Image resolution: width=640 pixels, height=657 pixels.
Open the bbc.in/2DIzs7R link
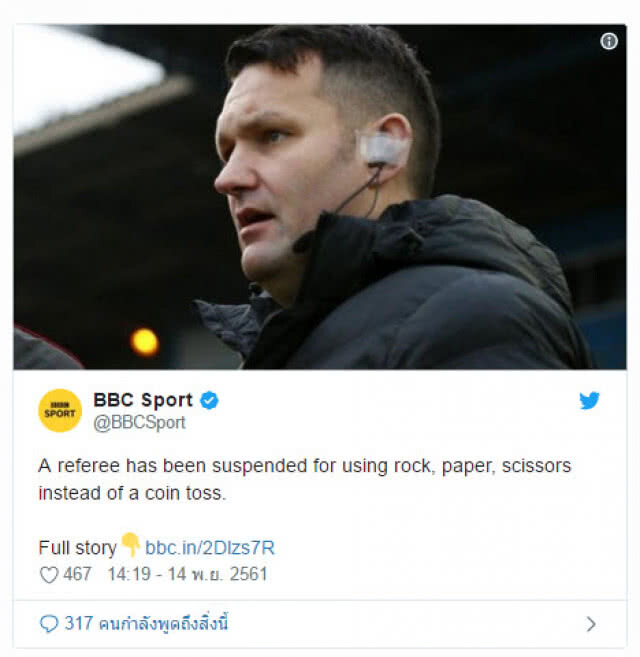click(x=210, y=548)
